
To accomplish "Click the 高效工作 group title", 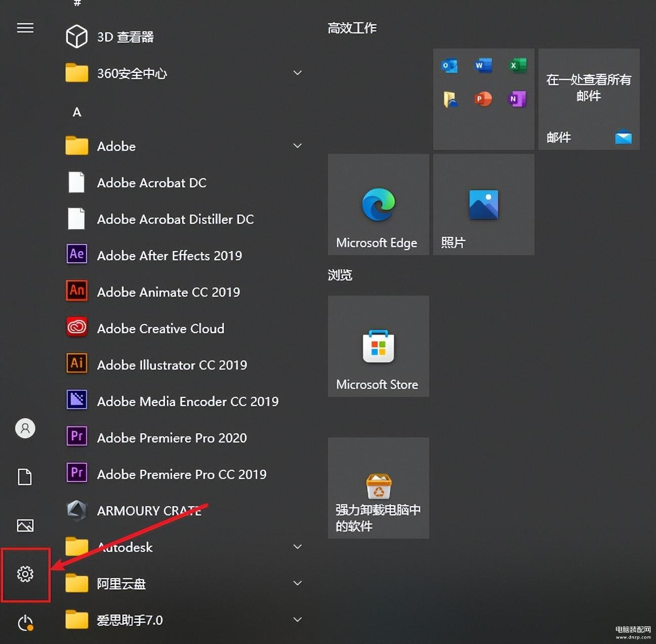I will 352,28.
